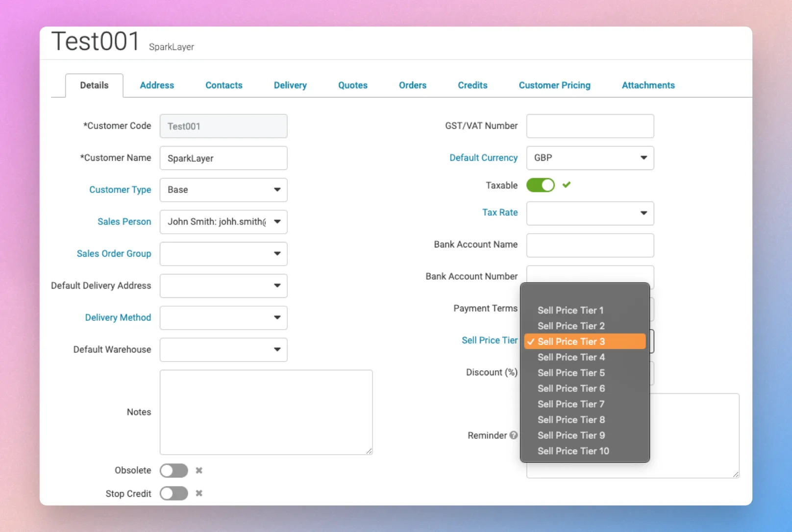Click into the Customer Name field
The image size is (792, 532).
tap(223, 158)
